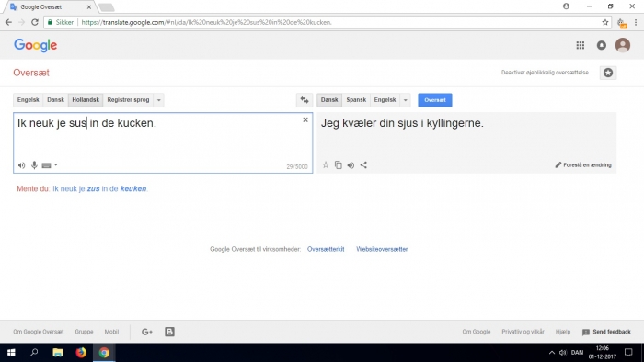Viewport: 644px width, 362px height.
Task: Expand the target language dropdown
Action: tap(406, 100)
